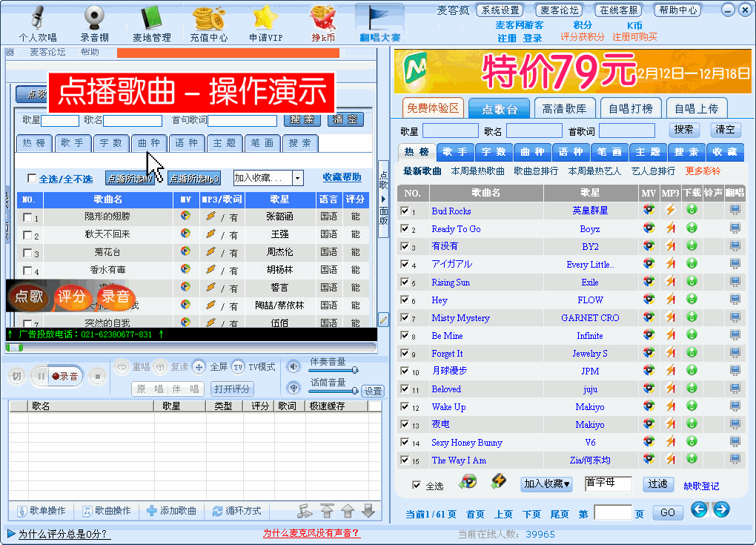Check the box for 菊花台

pyautogui.click(x=27, y=254)
